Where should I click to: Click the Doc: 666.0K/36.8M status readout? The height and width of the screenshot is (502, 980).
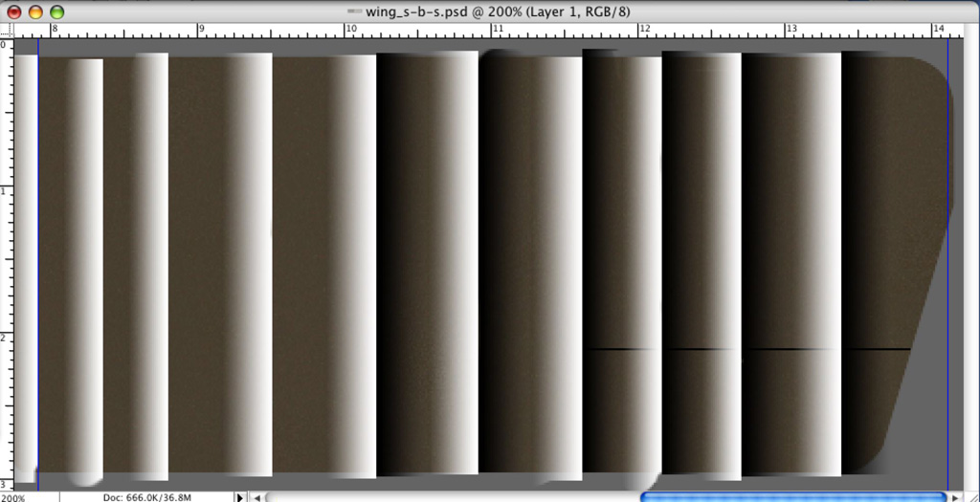[x=146, y=497]
